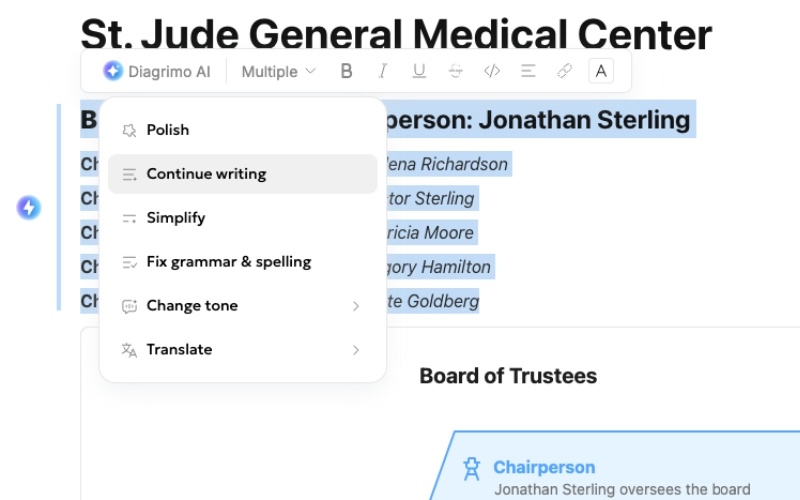
Task: Choose Continue writing in the AI menu
Action: point(206,174)
